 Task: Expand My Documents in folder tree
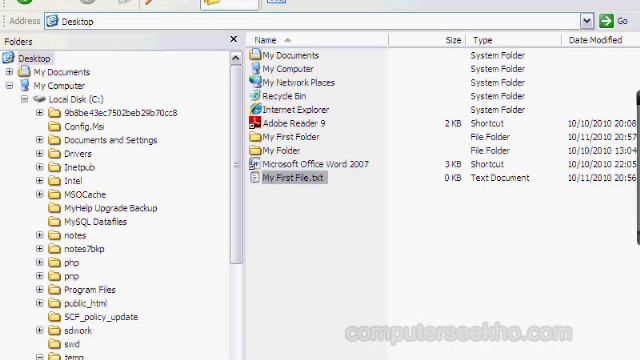[9, 72]
